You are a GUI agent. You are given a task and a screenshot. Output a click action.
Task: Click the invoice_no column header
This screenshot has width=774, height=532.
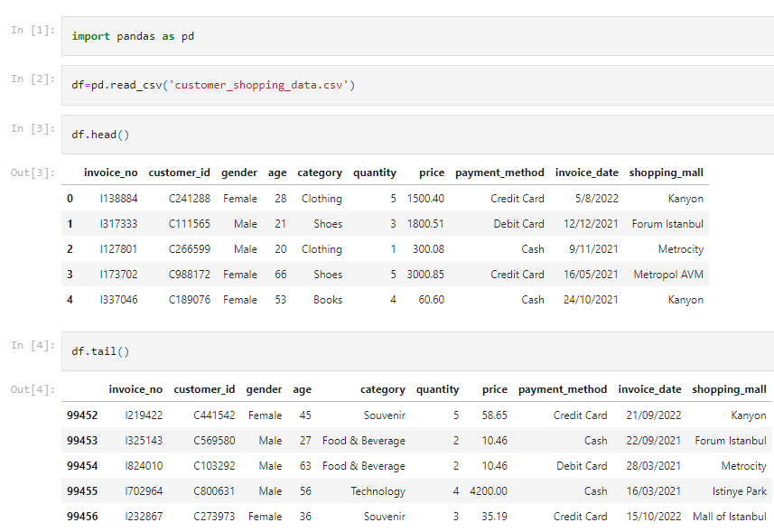pos(111,172)
